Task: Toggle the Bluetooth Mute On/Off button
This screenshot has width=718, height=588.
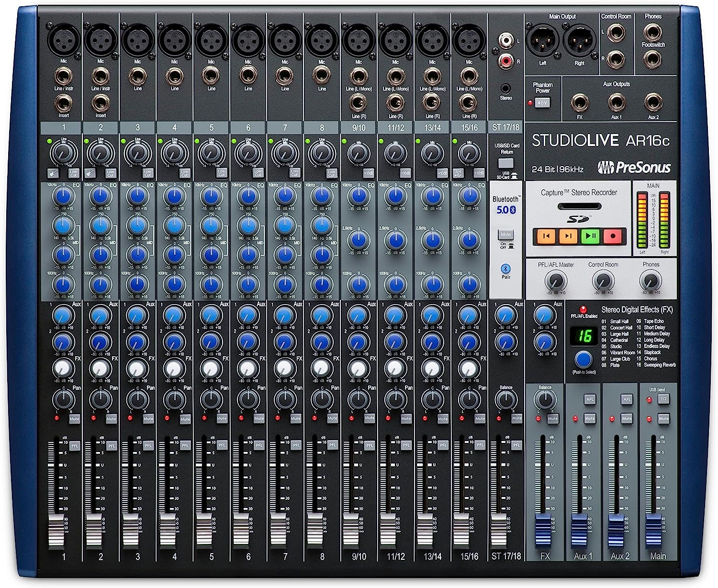Action: [x=506, y=235]
